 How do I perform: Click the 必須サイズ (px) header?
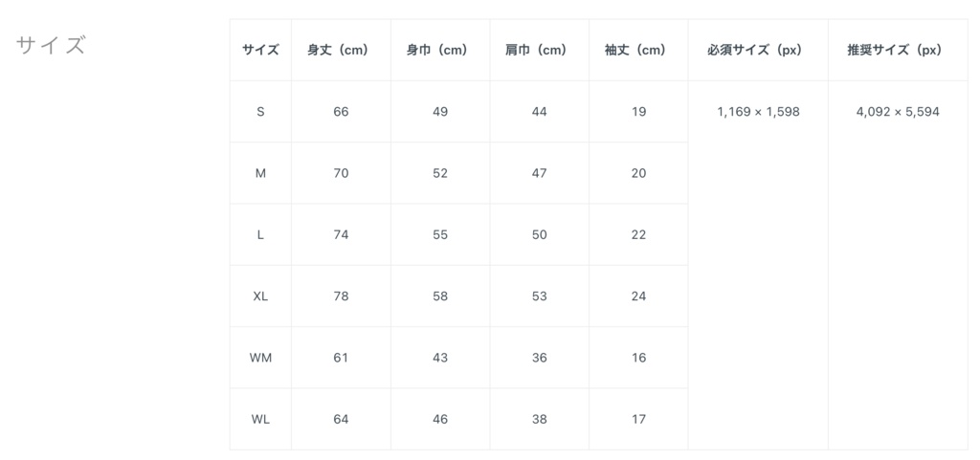(758, 51)
